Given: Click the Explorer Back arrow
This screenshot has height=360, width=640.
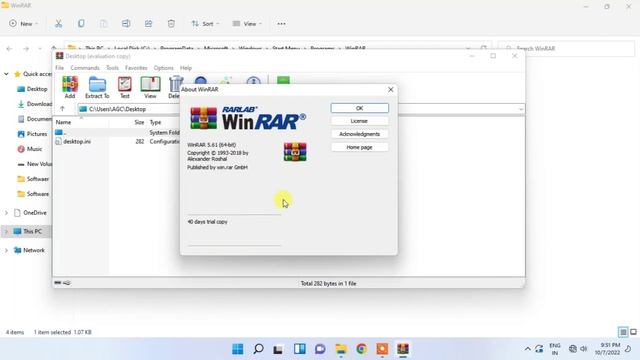Looking at the screenshot, I should tap(9, 49).
